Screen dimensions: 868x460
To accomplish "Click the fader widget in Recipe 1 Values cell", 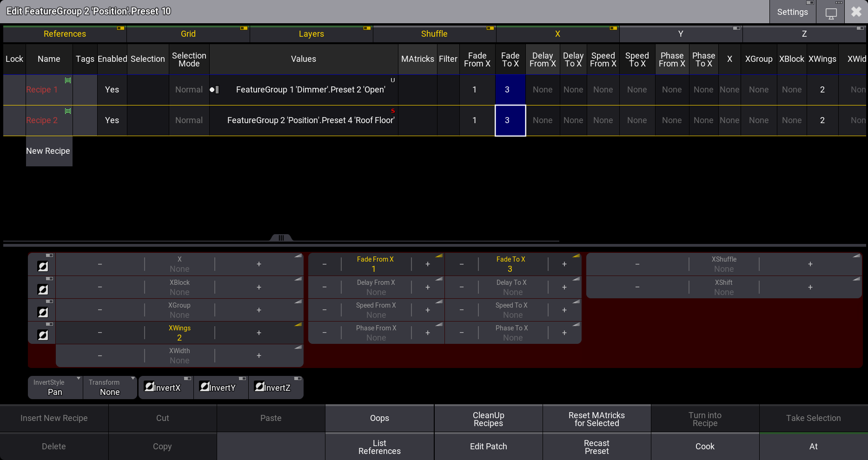I will coord(214,90).
